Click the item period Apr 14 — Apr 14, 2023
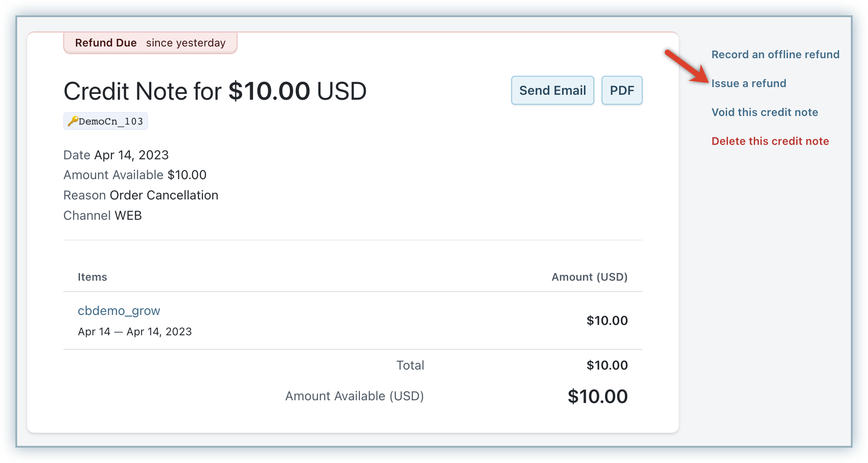The width and height of the screenshot is (868, 463). point(135,332)
